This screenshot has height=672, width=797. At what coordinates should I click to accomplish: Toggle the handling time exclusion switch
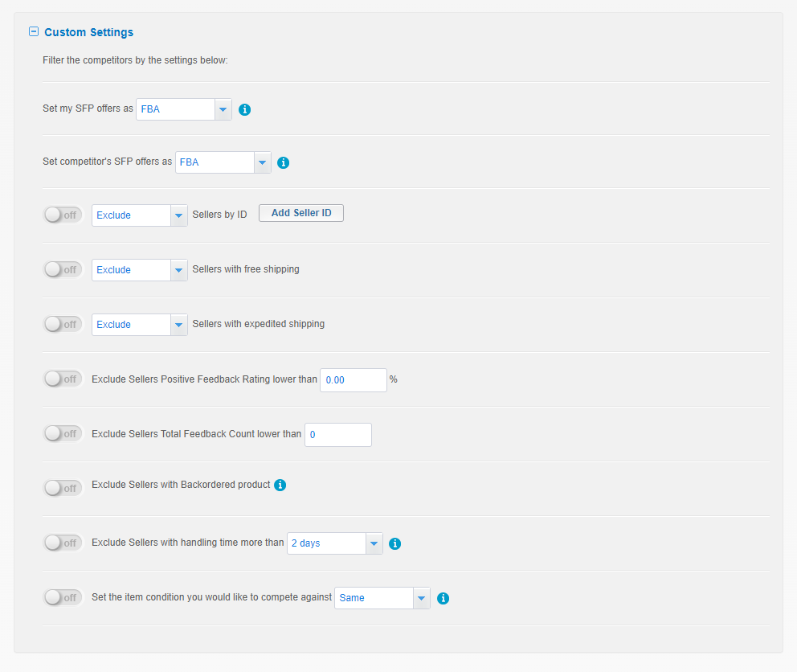63,543
